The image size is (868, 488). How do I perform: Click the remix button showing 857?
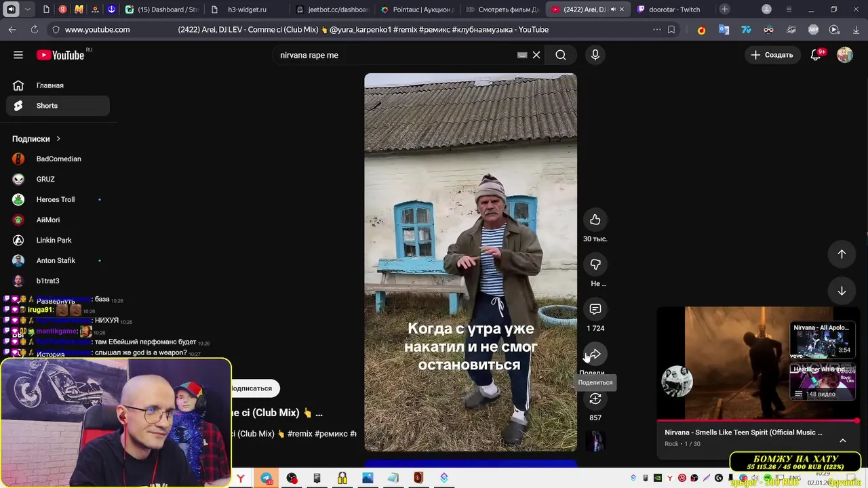595,399
